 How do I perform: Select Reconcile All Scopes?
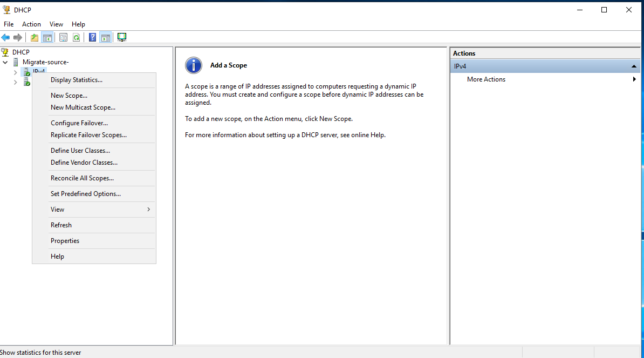tap(82, 178)
